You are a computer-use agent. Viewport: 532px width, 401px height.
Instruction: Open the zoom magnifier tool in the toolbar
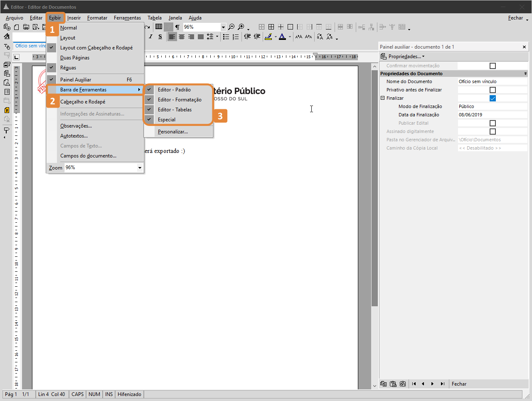click(x=241, y=27)
